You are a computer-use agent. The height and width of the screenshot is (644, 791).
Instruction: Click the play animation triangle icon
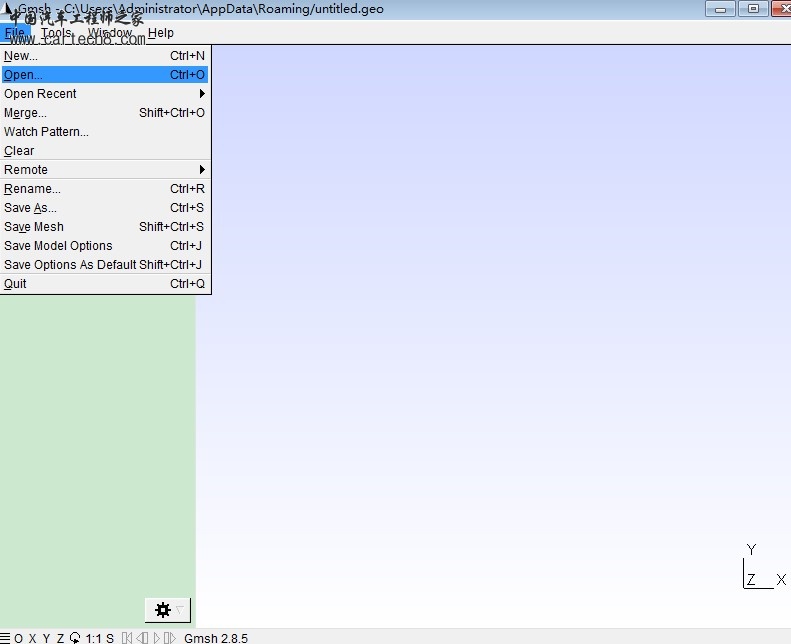point(156,638)
